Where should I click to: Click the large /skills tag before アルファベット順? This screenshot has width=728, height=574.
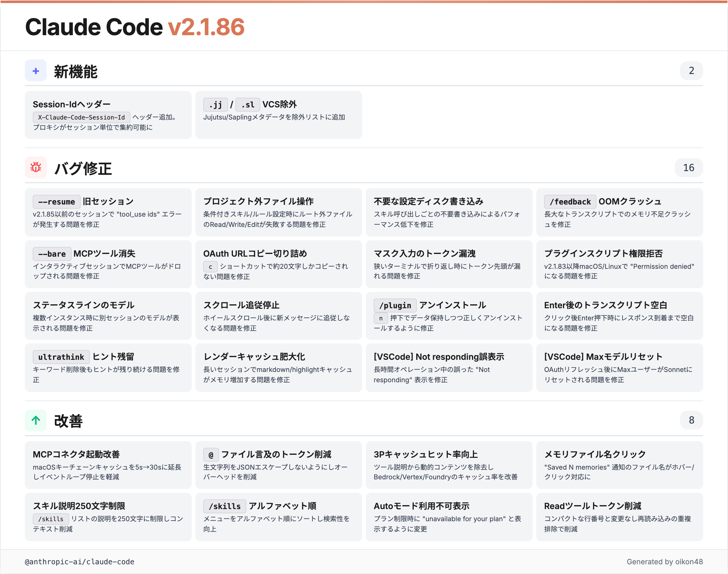[224, 506]
